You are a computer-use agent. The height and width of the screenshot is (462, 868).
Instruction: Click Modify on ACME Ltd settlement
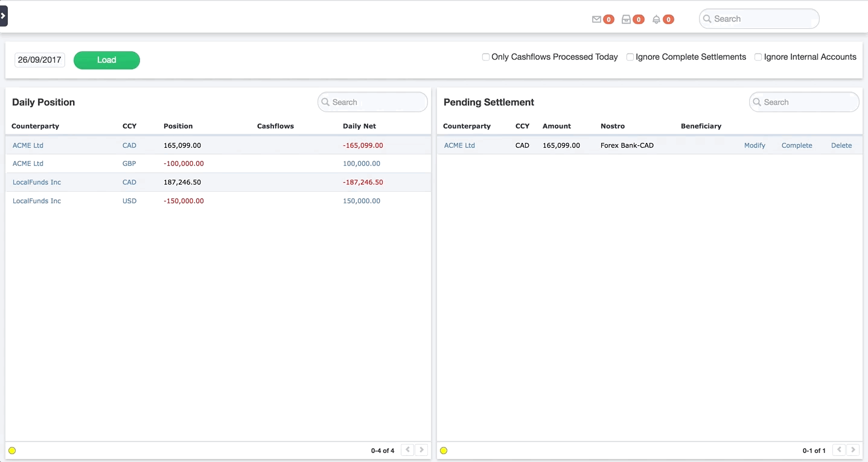755,145
